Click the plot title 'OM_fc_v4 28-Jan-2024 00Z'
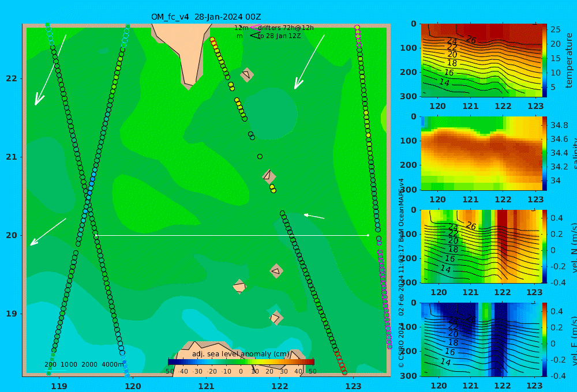This screenshot has height=392, width=577. (x=206, y=17)
